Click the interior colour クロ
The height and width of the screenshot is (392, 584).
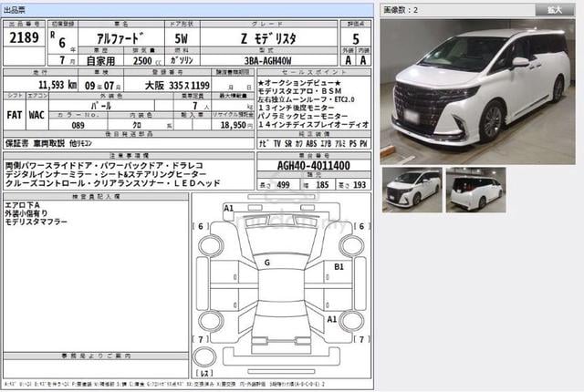tap(137, 125)
